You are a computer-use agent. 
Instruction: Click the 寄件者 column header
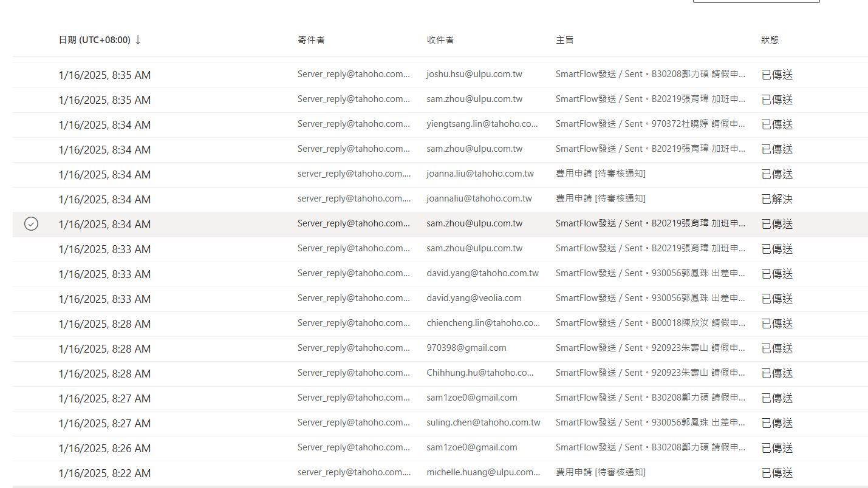click(x=311, y=40)
